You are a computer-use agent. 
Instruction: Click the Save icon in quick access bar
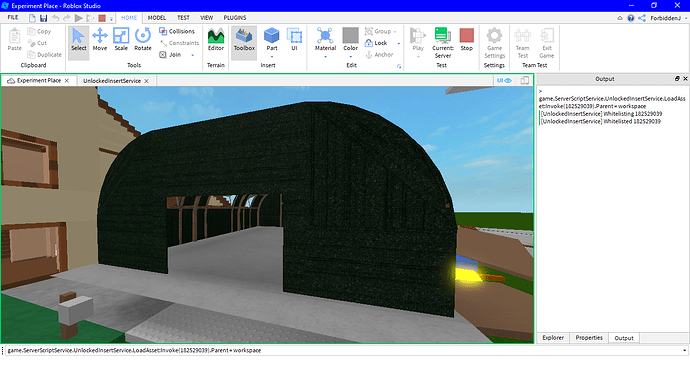coord(43,18)
